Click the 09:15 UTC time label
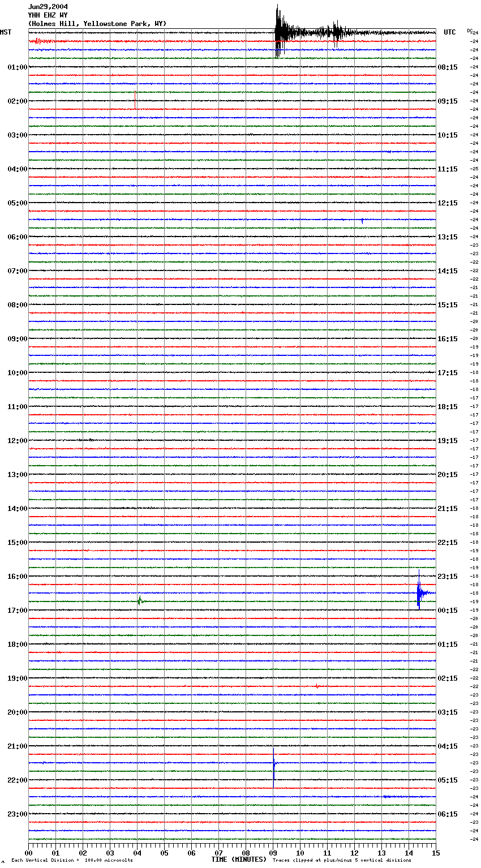The image size is (481, 868). click(x=448, y=101)
